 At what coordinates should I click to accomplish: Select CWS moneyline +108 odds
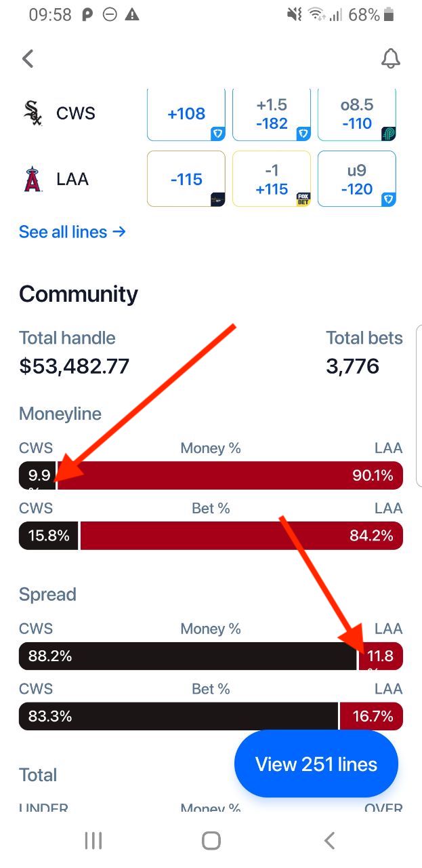186,113
